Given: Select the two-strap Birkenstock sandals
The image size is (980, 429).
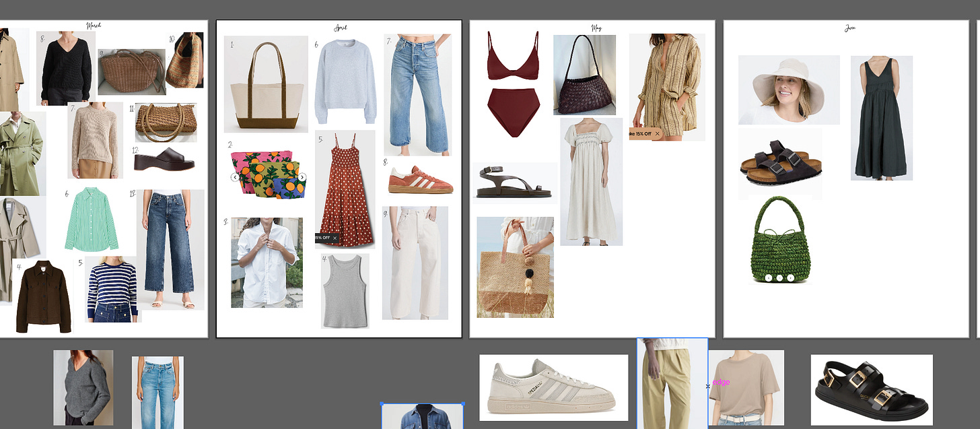Looking at the screenshot, I should (780, 164).
